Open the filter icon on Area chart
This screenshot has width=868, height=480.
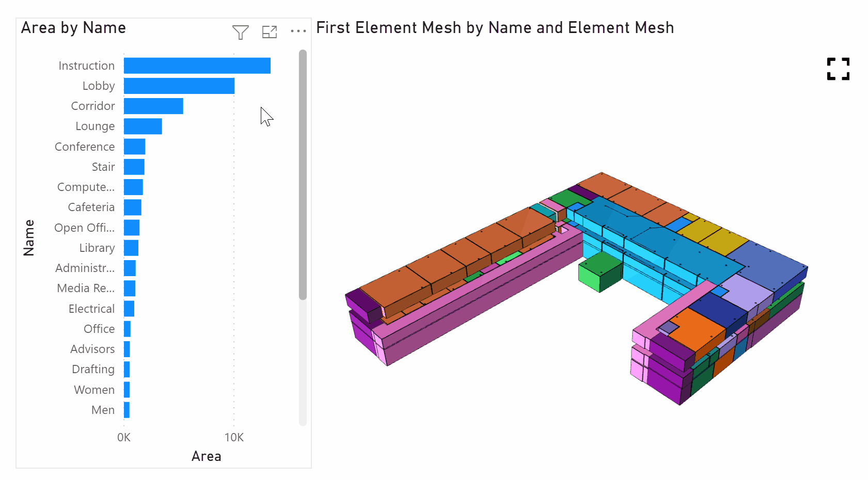pos(241,33)
